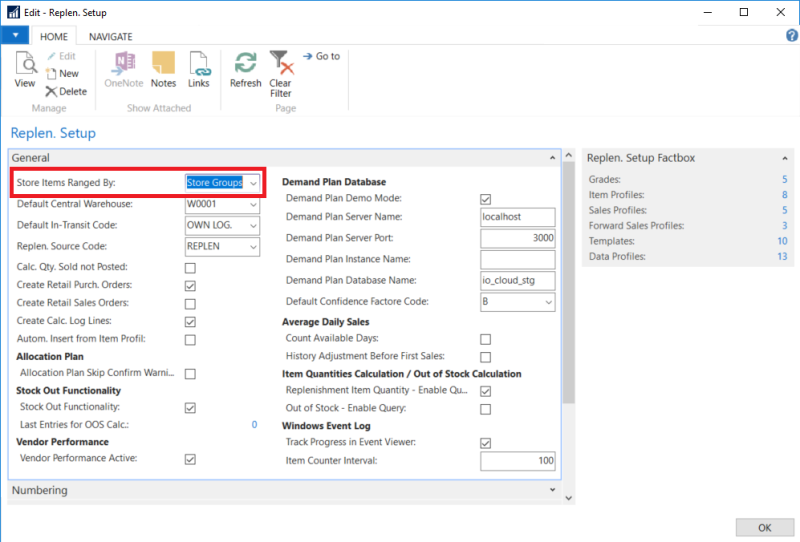Click the Demand Plan Server Port field

point(517,238)
